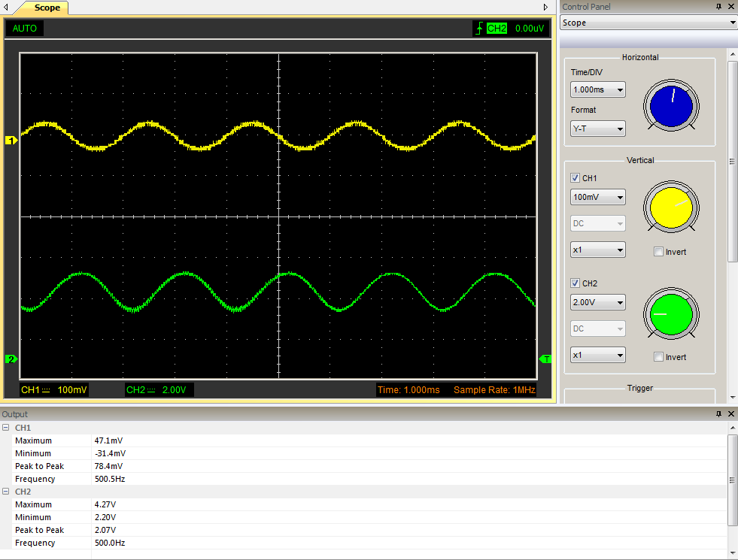Viewport: 738px width, 560px height.
Task: Enable Invert for CH2
Action: tap(658, 357)
